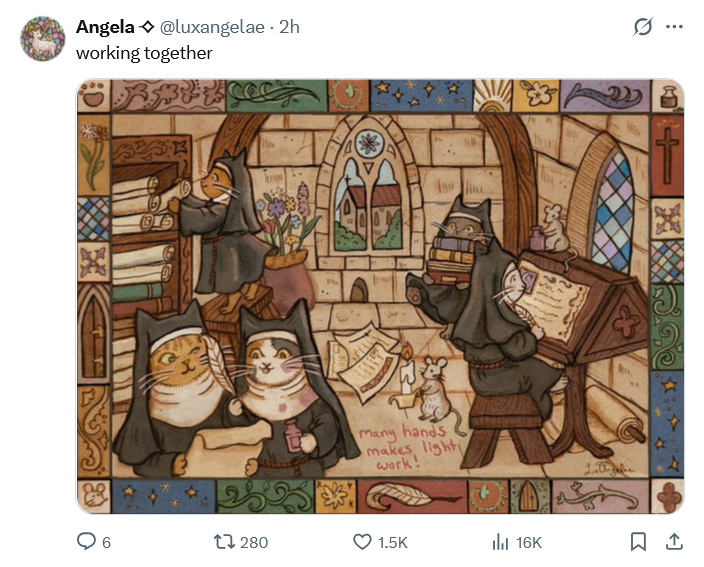Image resolution: width=704 pixels, height=567 pixels.
Task: Click the 1.5K likes count
Action: [x=393, y=542]
